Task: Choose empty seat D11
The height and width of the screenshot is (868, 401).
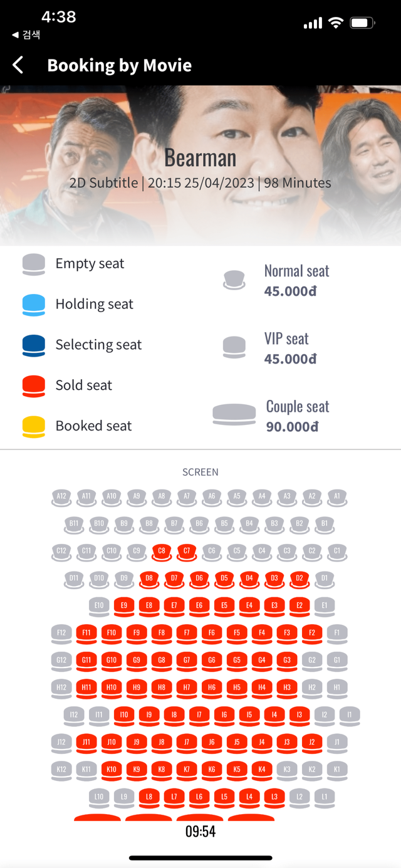Action: click(x=74, y=578)
